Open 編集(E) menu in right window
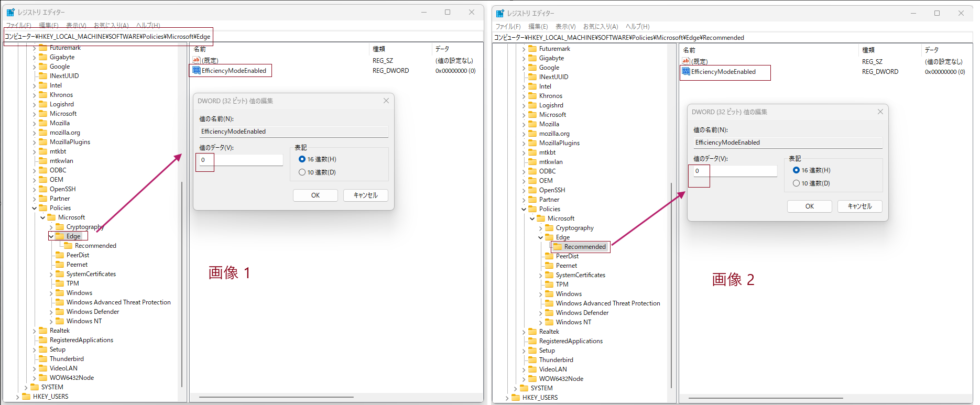Viewport: 980px width, 405px height. [538, 26]
